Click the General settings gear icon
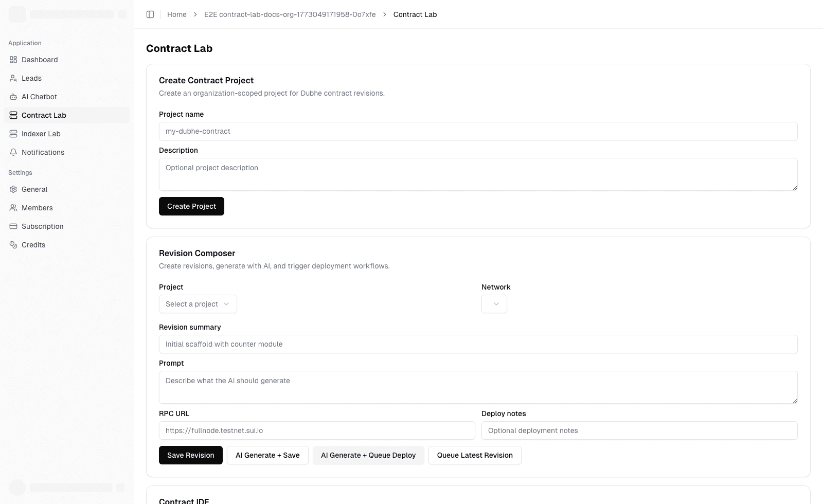The image size is (823, 504). click(13, 189)
